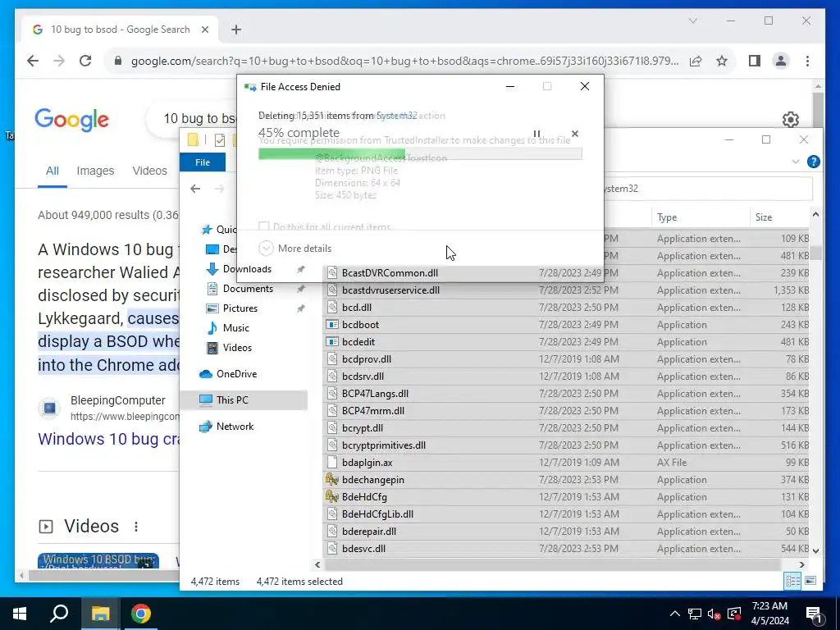Reload the Chrome page
This screenshot has width=840, height=630.
click(85, 61)
